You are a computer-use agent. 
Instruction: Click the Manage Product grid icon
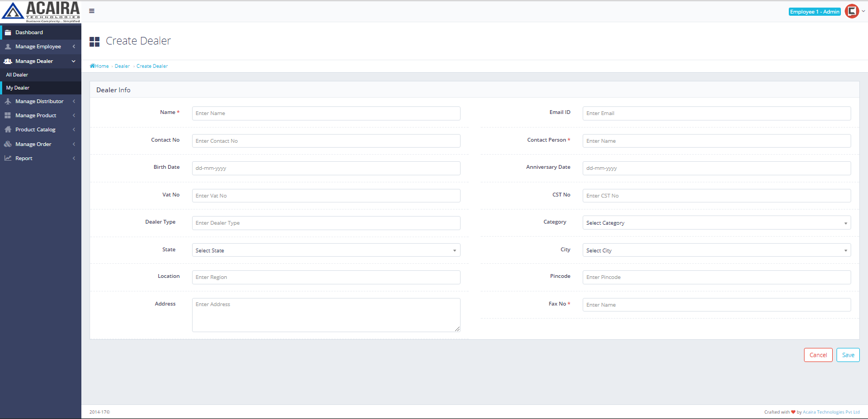pyautogui.click(x=8, y=116)
